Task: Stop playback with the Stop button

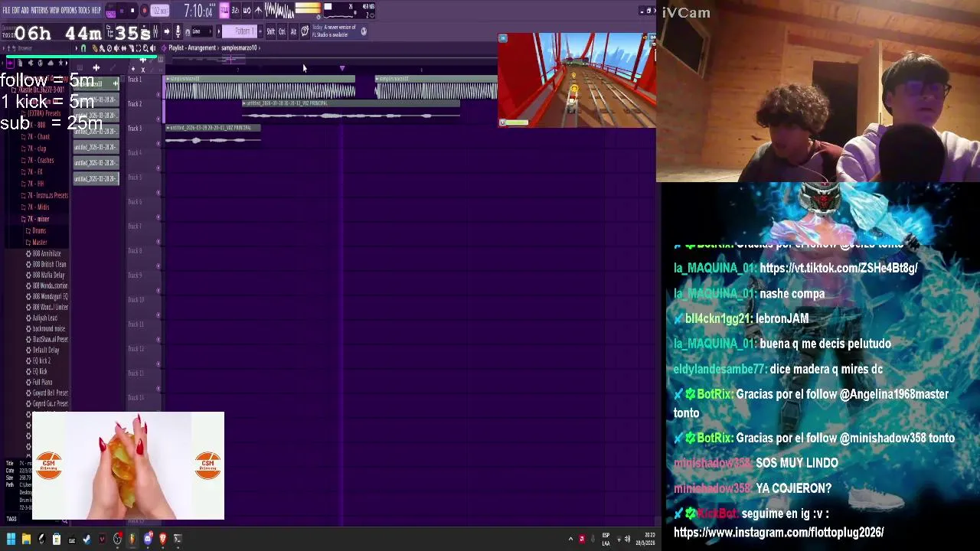Action: (132, 11)
